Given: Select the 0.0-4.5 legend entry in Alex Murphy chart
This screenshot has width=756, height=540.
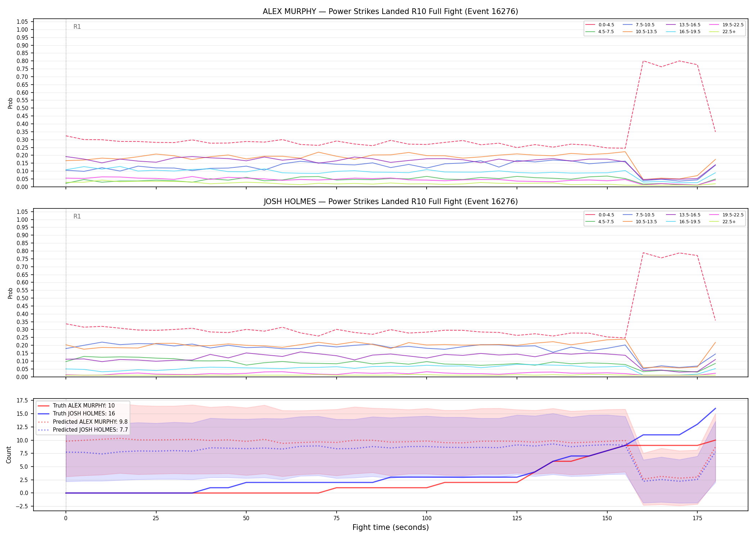Looking at the screenshot, I should click(x=600, y=25).
